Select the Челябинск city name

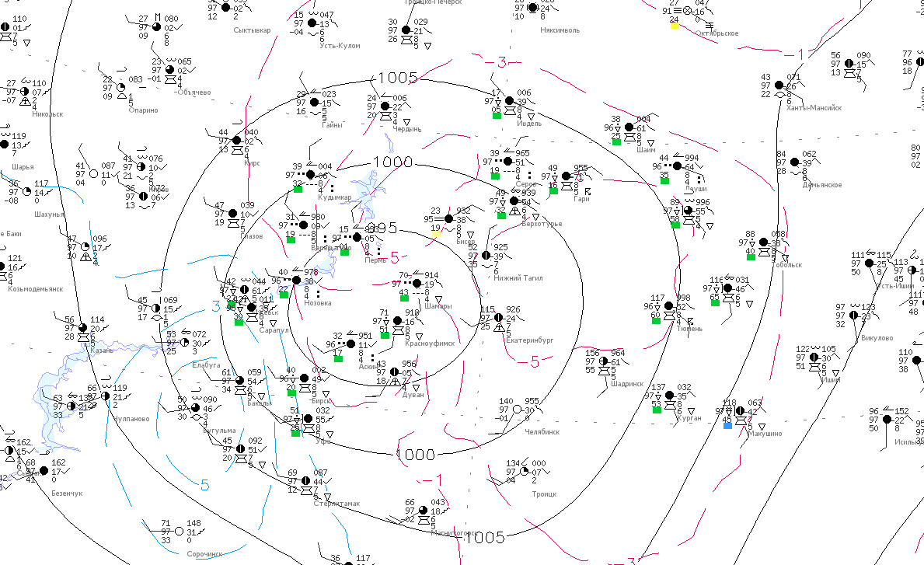coord(542,432)
